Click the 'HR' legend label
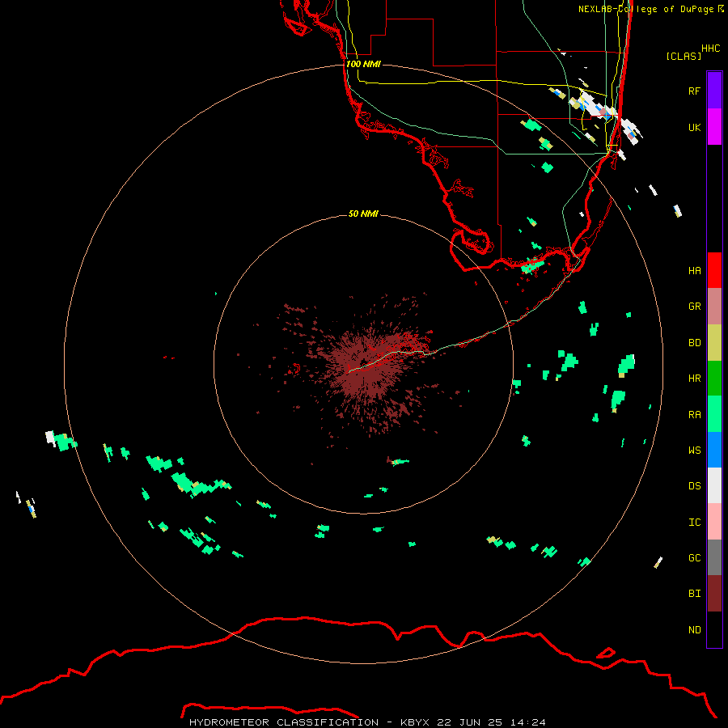 pos(694,379)
